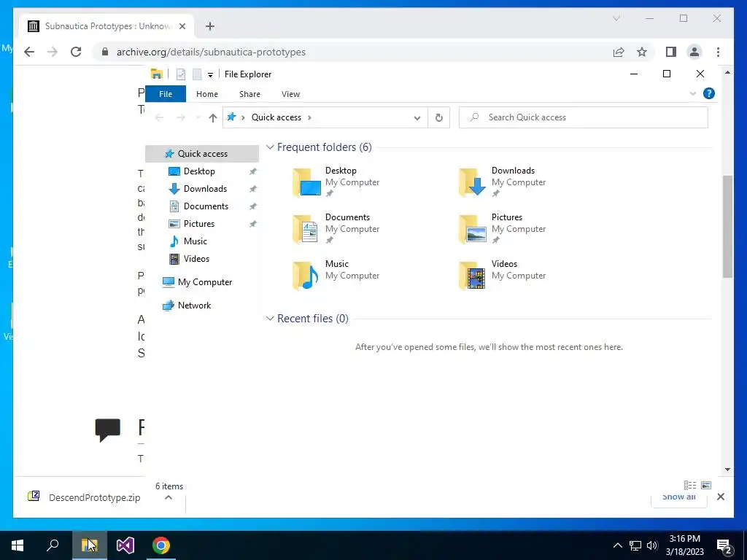Reload the archive.org page in Chrome
Viewport: 747px width, 560px height.
76,52
